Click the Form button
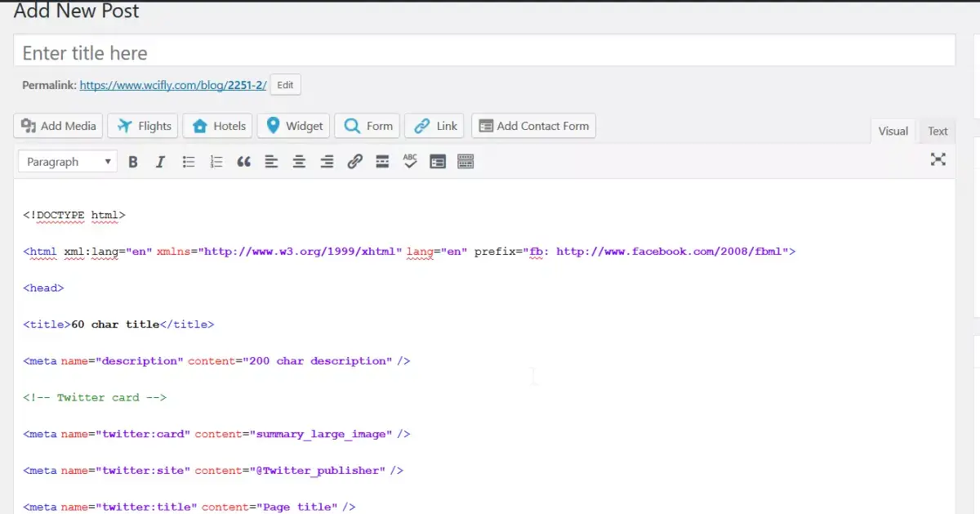The width and height of the screenshot is (980, 514). coord(367,126)
